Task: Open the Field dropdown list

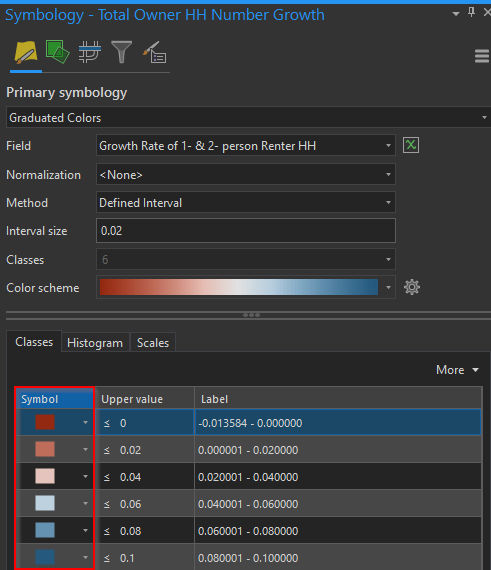Action: point(246,145)
